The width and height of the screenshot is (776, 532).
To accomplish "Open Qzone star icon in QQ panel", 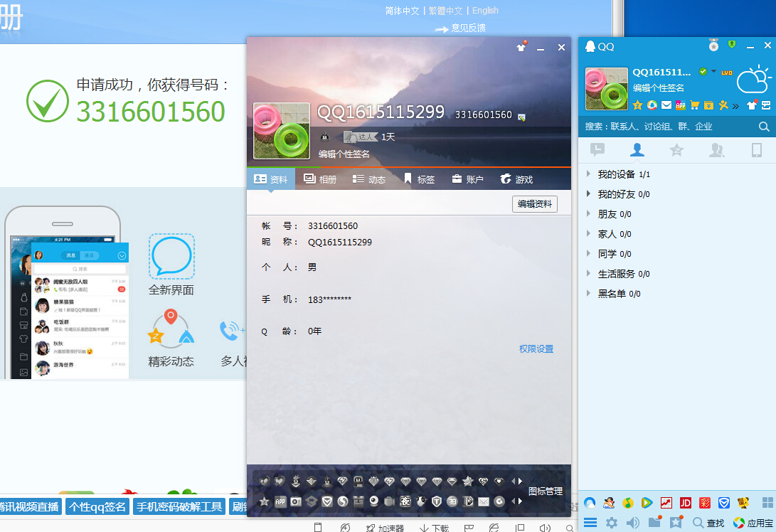I will point(637,105).
